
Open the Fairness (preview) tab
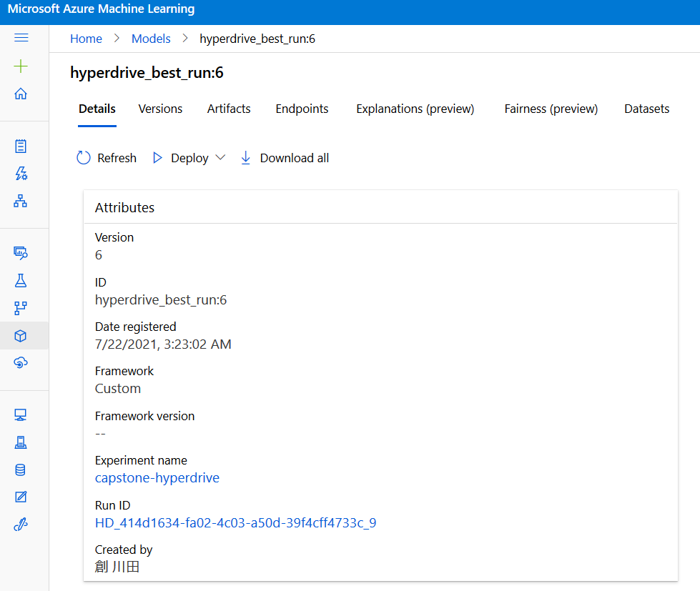click(551, 109)
